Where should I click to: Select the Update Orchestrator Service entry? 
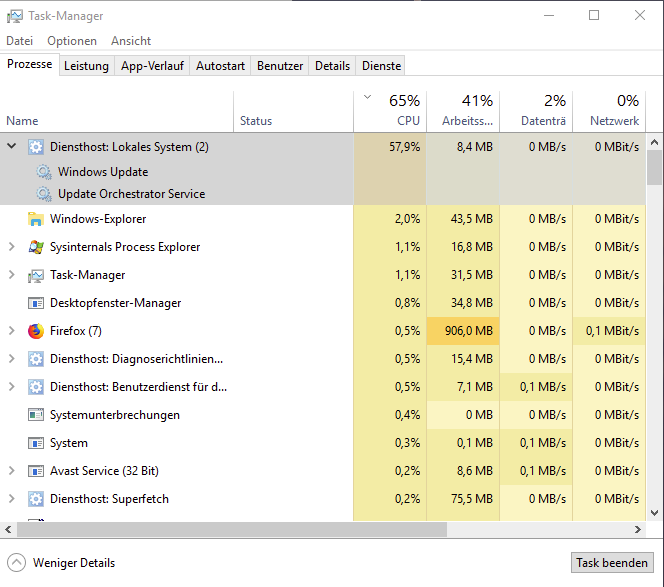pos(132,194)
